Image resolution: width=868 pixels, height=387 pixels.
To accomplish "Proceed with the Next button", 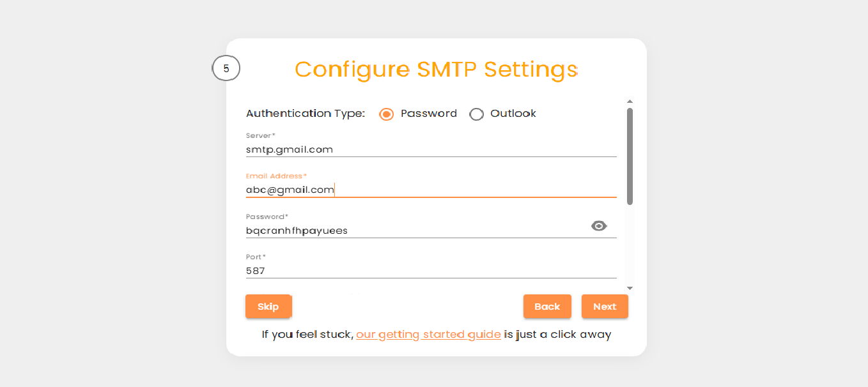I will click(605, 307).
